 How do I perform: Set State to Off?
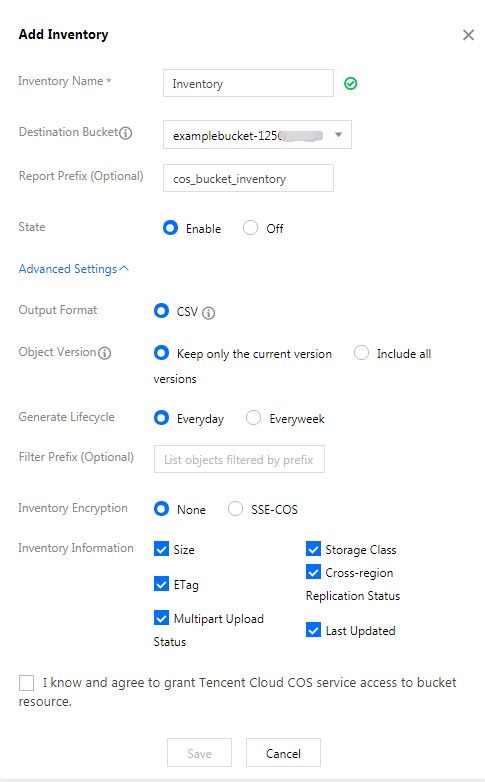[250, 228]
